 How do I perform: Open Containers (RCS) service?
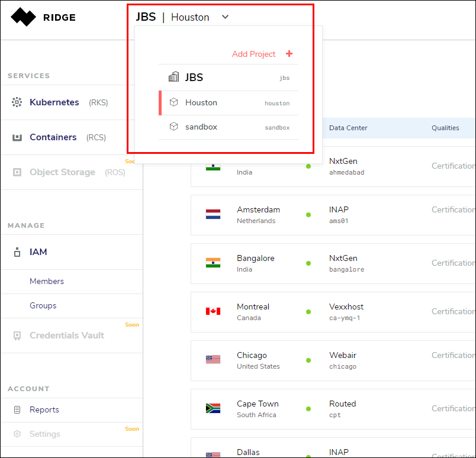click(67, 137)
